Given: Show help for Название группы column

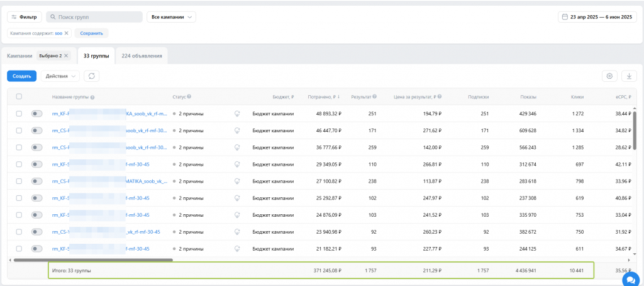Looking at the screenshot, I should click(92, 98).
